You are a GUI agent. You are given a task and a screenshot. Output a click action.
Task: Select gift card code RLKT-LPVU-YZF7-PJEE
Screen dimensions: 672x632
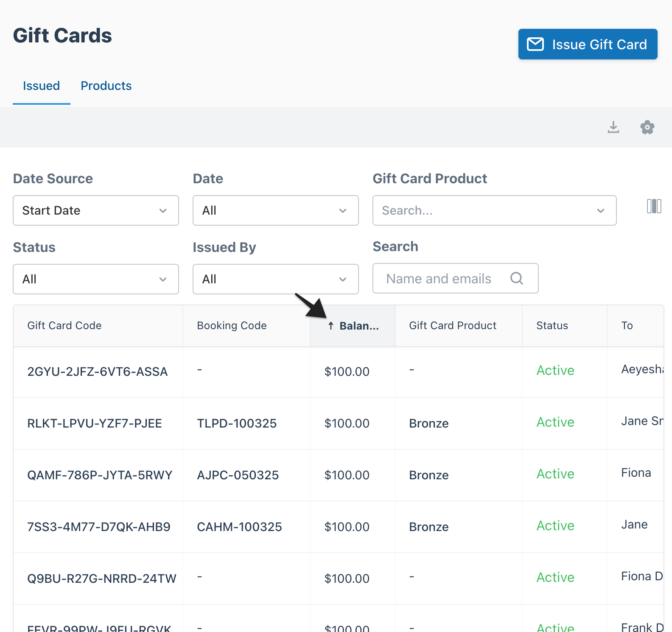pos(95,423)
